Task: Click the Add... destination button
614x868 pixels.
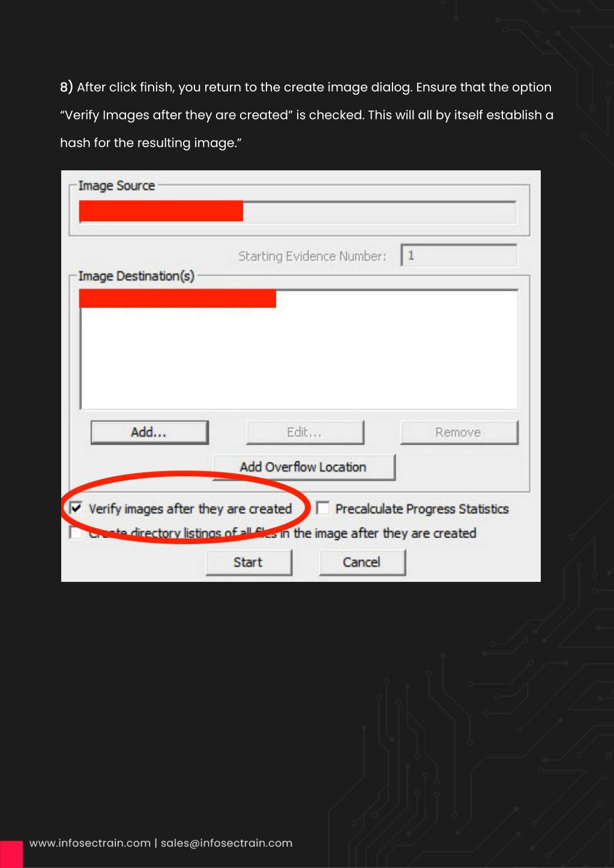Action: [x=149, y=432]
